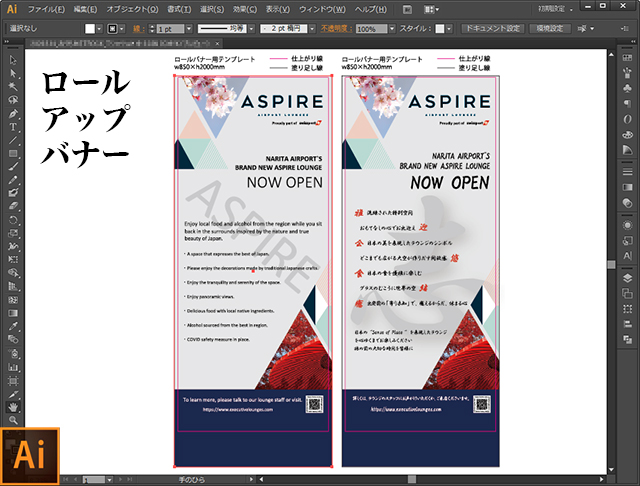Open the オブジェクト menu
The height and width of the screenshot is (486, 640).
132,9
